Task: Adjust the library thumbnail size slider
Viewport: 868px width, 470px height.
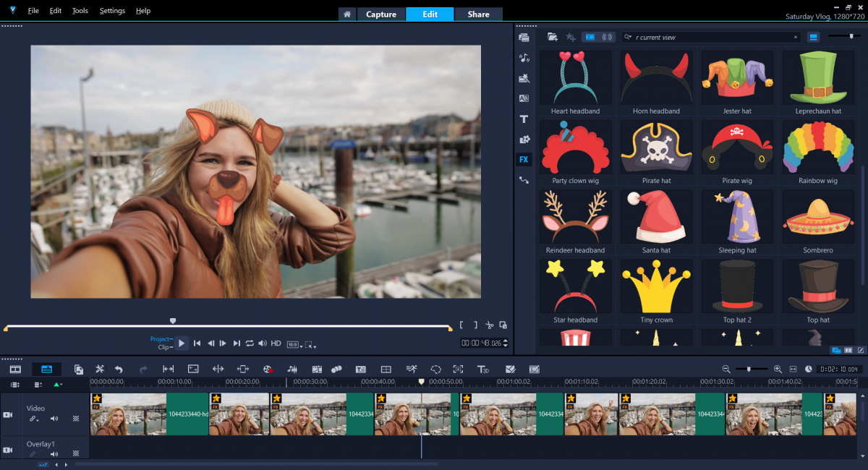Action: tap(851, 36)
